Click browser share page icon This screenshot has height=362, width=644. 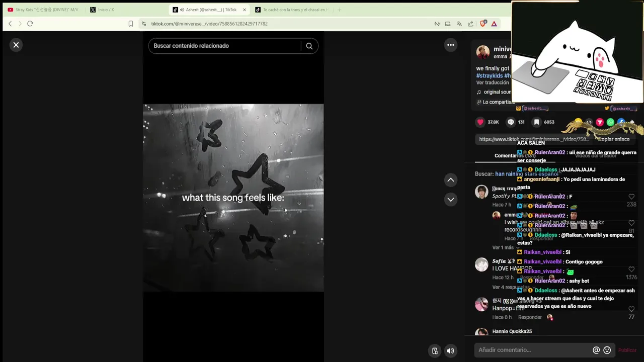point(470,24)
